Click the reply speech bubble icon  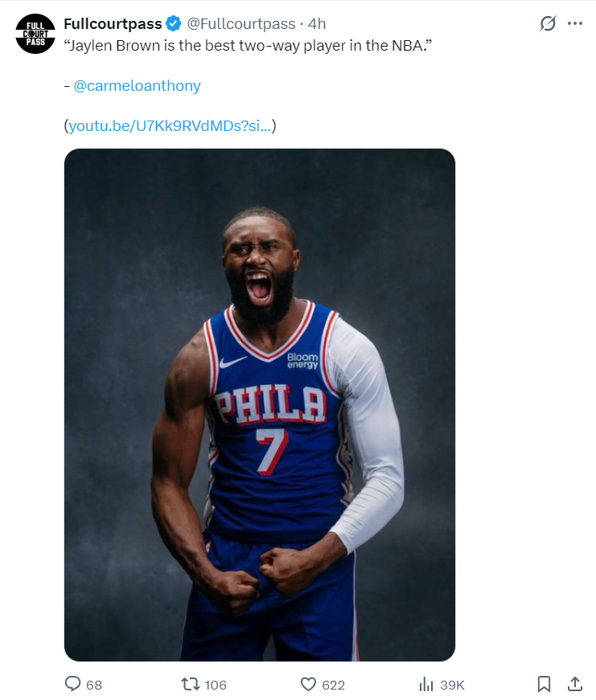(x=73, y=684)
